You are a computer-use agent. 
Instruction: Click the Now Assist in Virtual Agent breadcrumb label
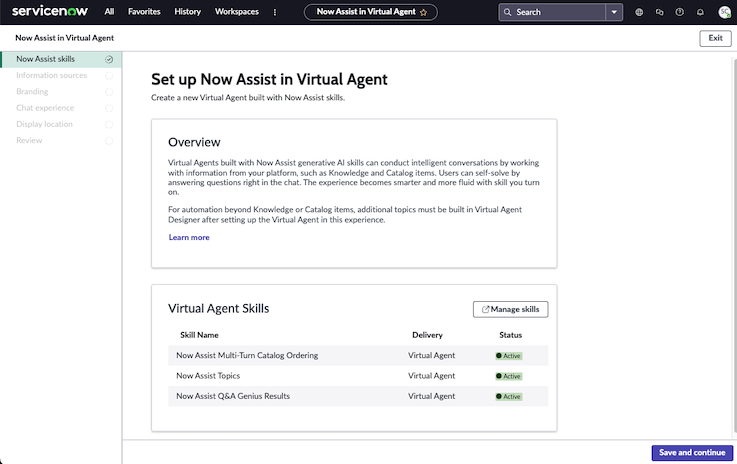[64, 38]
